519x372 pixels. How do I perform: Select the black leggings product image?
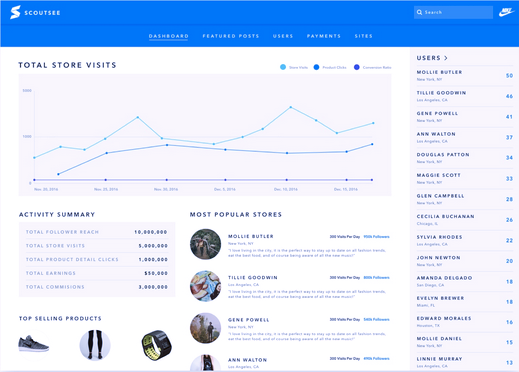[95, 345]
